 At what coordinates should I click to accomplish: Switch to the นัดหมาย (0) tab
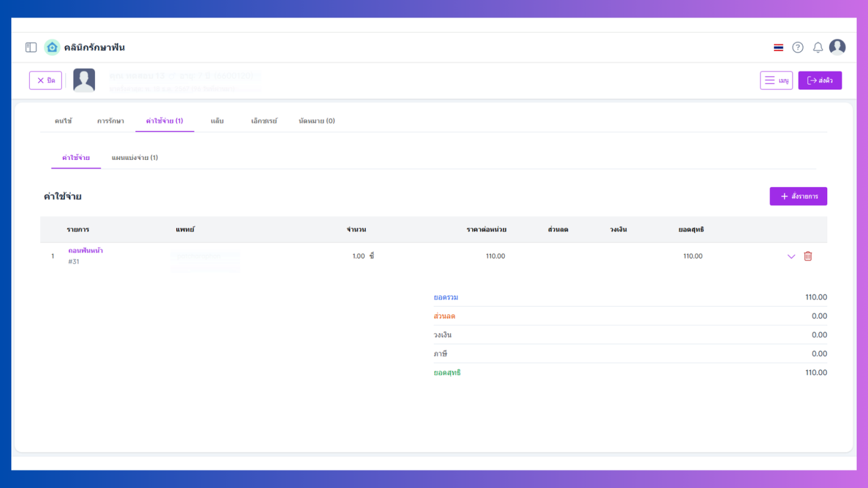317,121
